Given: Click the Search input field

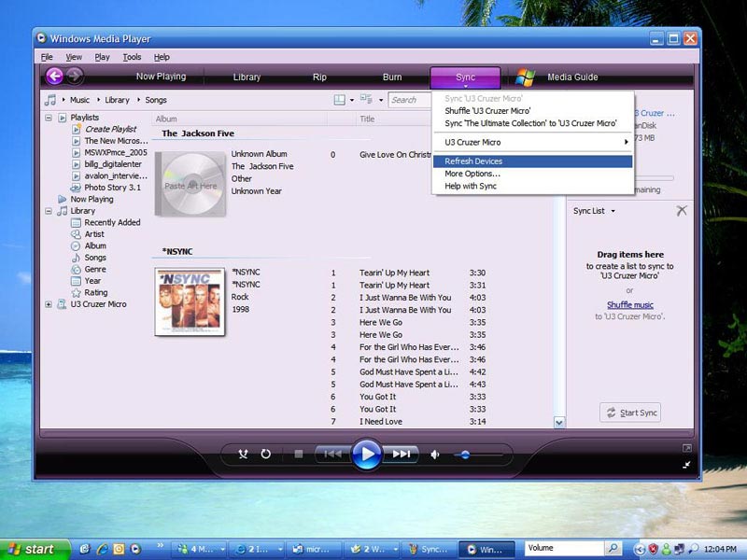Looking at the screenshot, I should point(410,100).
